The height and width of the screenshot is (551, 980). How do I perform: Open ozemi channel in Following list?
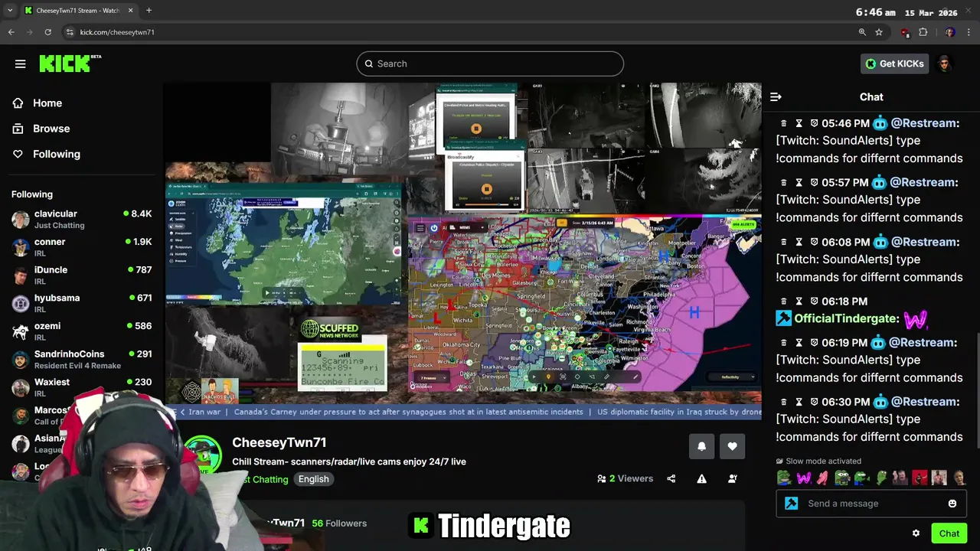(x=82, y=331)
